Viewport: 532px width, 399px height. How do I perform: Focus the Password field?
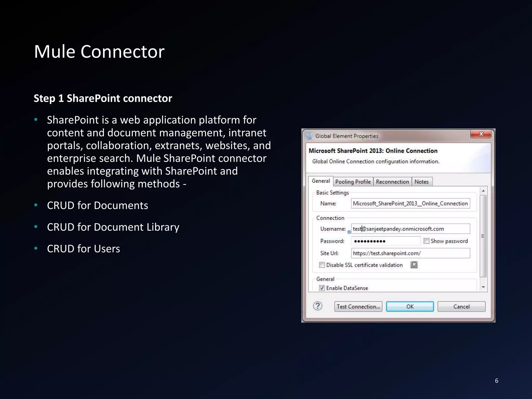[x=386, y=241]
